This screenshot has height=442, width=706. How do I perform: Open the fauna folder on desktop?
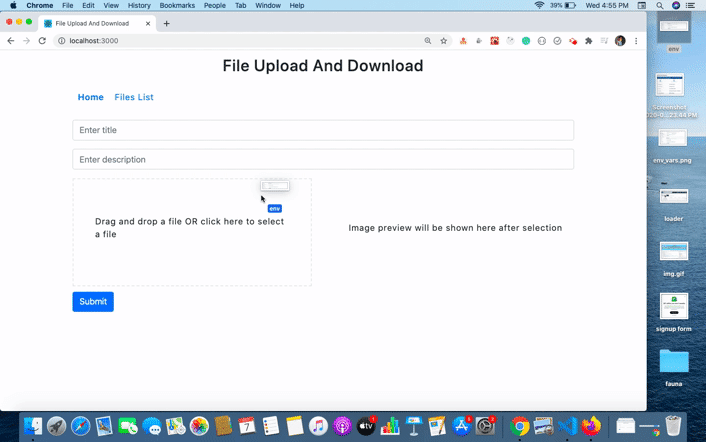tap(674, 368)
